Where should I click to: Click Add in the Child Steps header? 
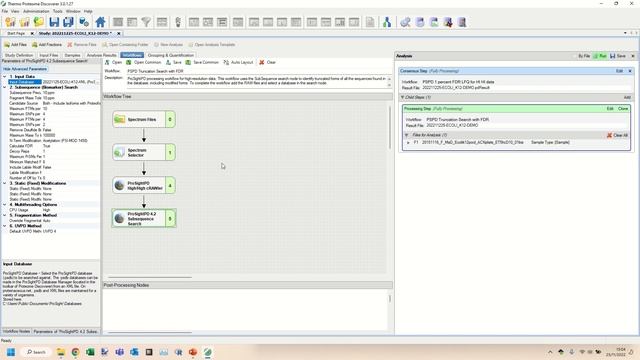627,97
